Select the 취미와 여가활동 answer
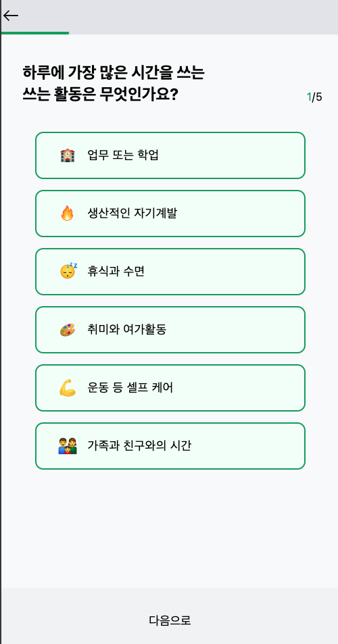Screen dimensions: 338x644 point(170,329)
